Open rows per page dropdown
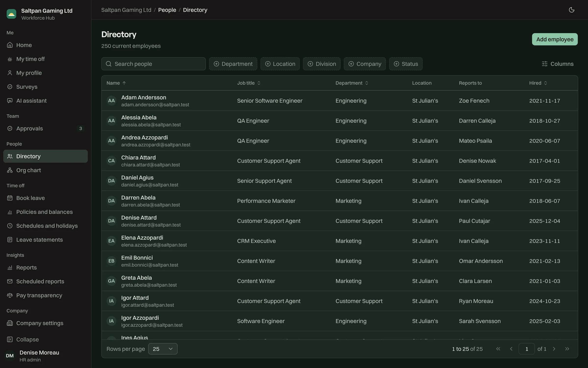 (163, 349)
